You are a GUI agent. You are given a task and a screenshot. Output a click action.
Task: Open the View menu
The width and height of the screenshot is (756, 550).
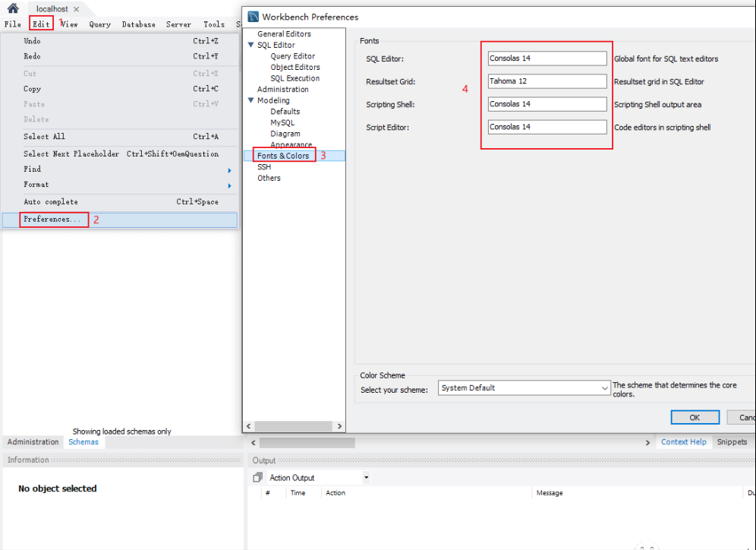coord(69,24)
